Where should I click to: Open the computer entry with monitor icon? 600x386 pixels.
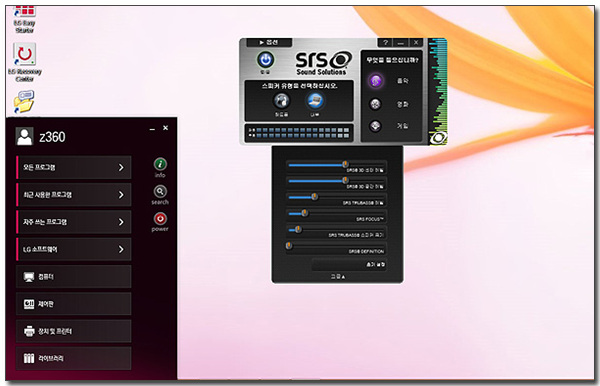point(74,277)
